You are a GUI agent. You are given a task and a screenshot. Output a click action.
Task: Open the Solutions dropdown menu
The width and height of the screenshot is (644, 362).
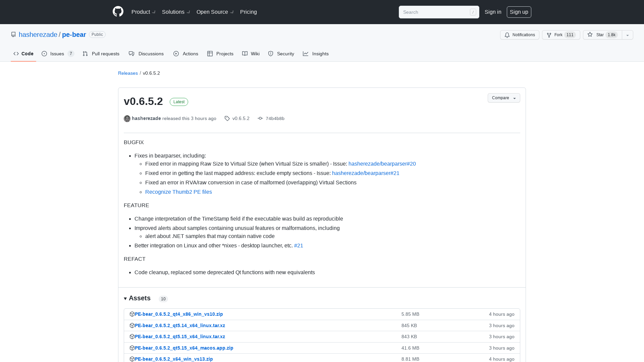click(176, 12)
